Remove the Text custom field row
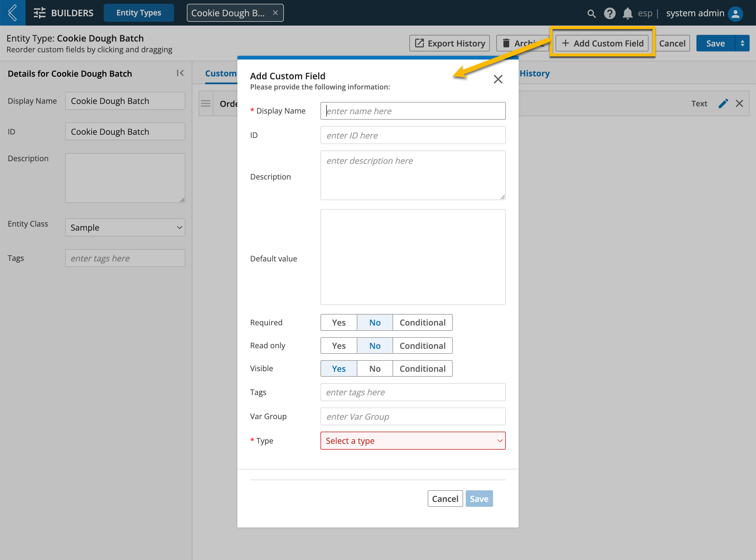Screen dimensions: 756x560 739,103
